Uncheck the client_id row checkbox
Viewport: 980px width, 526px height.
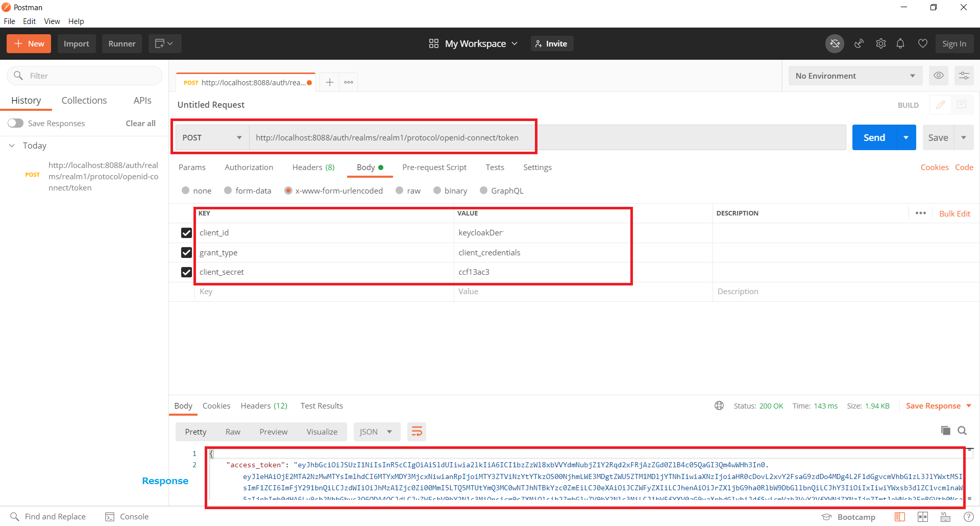(186, 233)
